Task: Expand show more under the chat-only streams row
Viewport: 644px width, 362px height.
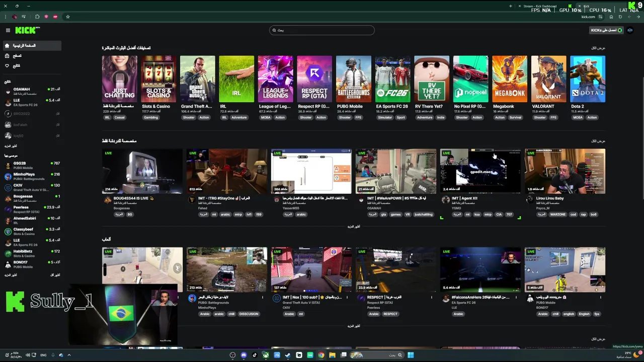Action: click(x=354, y=226)
